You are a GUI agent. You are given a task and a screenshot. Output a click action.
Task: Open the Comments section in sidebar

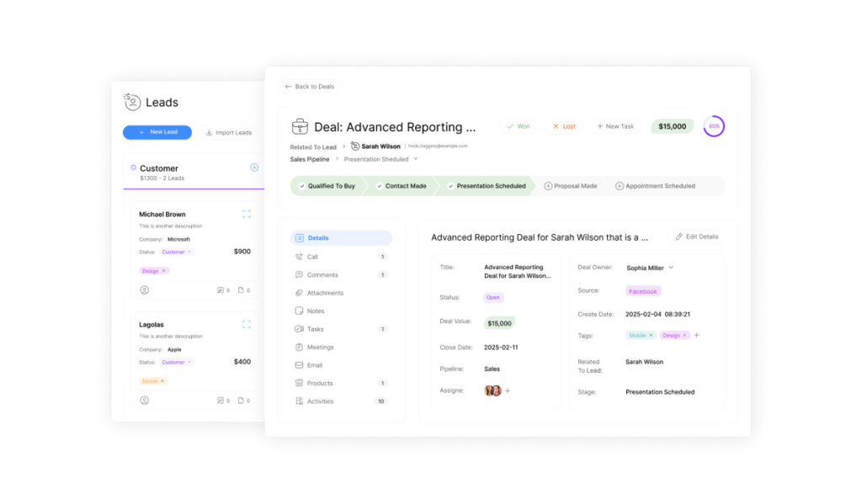point(322,275)
